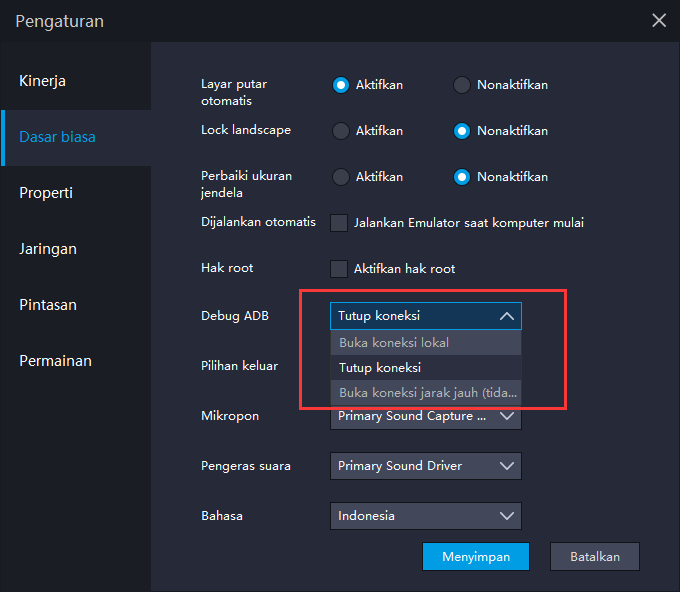Expand the Pengeras suara dropdown
The image size is (680, 592).
click(x=425, y=466)
